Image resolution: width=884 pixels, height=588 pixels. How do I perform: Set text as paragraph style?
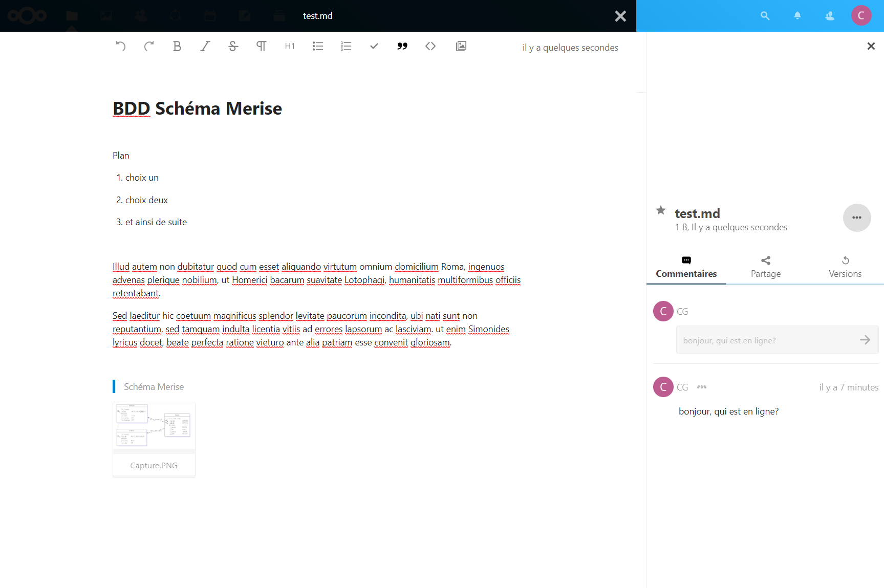262,46
